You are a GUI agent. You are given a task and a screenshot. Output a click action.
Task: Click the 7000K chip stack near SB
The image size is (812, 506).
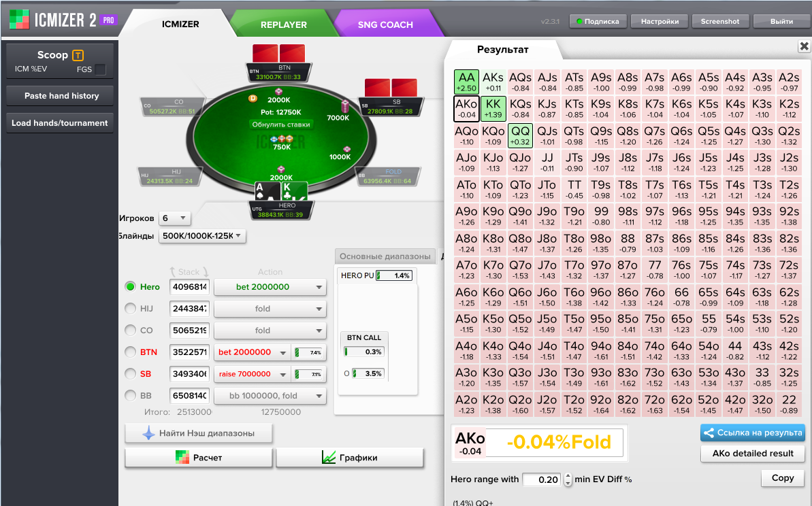point(345,106)
